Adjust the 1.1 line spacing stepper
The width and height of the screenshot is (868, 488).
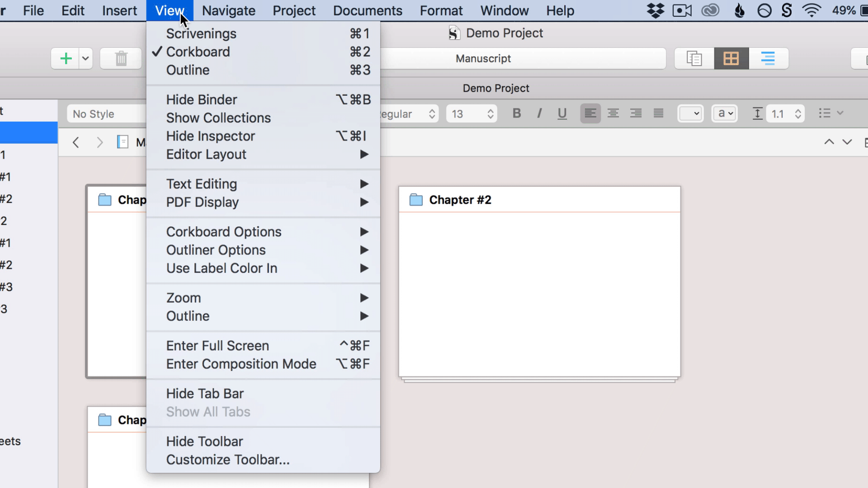point(798,114)
